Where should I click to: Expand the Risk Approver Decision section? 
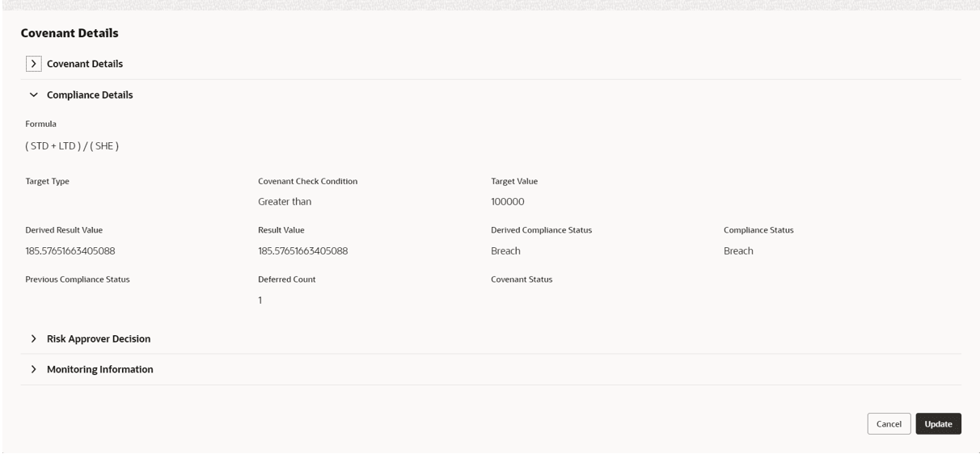(33, 338)
